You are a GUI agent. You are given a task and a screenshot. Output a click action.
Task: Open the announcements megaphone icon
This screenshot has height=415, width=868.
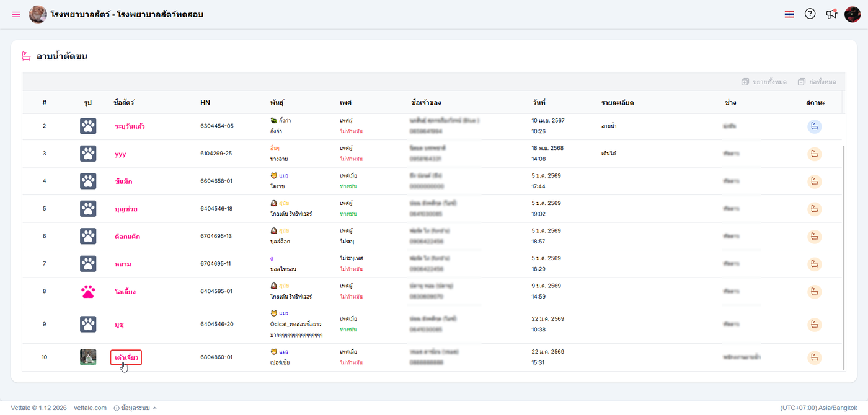pos(831,14)
